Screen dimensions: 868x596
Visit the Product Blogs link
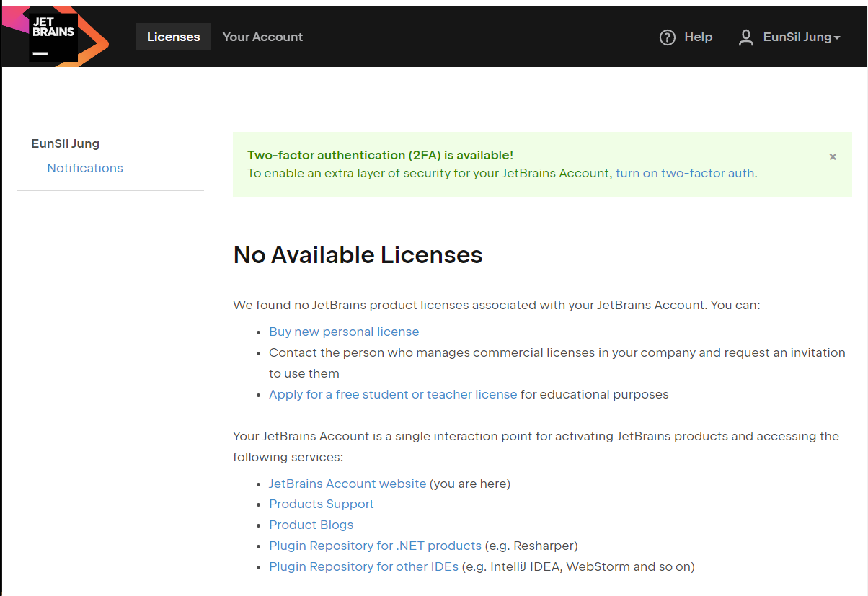click(311, 525)
